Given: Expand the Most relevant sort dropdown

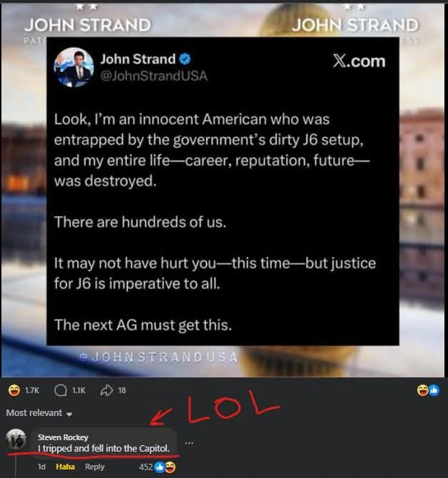Looking at the screenshot, I should tap(39, 413).
